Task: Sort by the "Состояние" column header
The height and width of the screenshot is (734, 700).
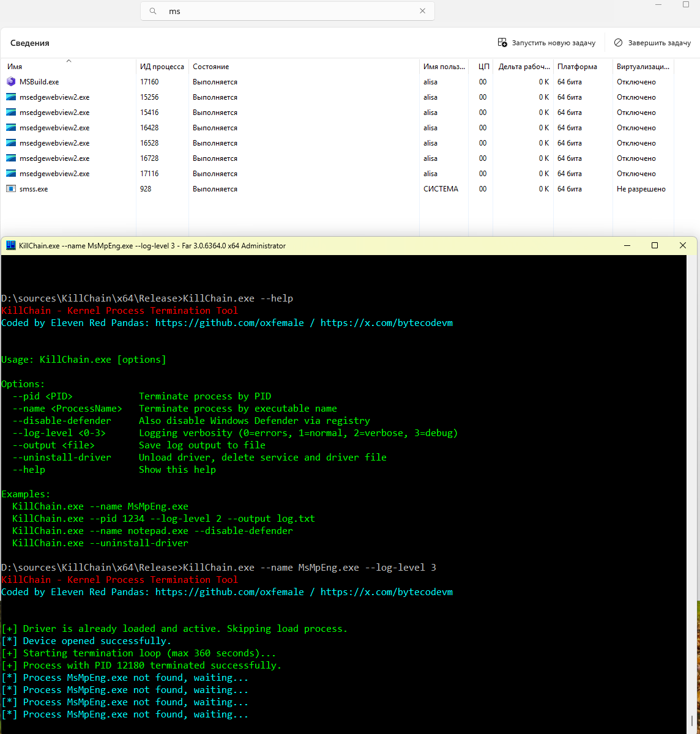Action: coord(210,67)
